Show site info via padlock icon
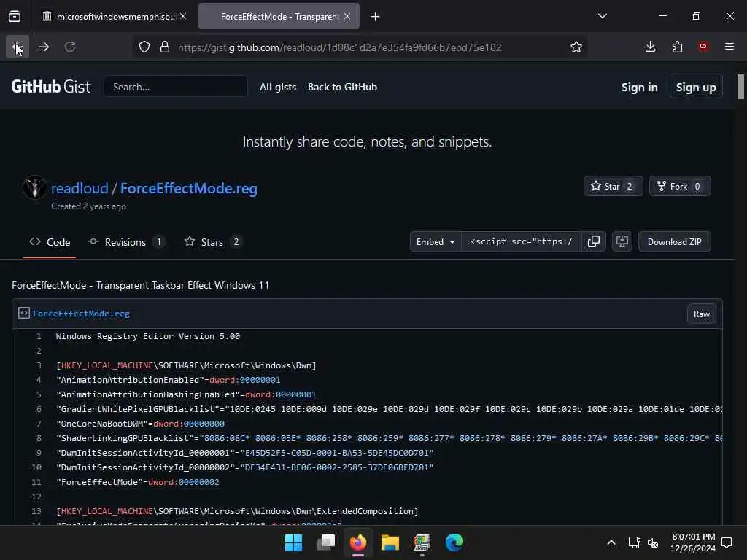 coord(165,47)
